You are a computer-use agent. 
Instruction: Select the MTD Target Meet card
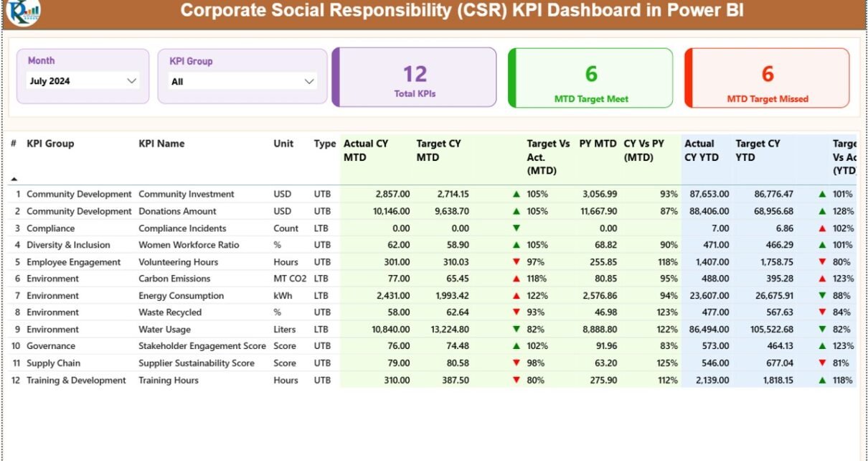click(590, 78)
